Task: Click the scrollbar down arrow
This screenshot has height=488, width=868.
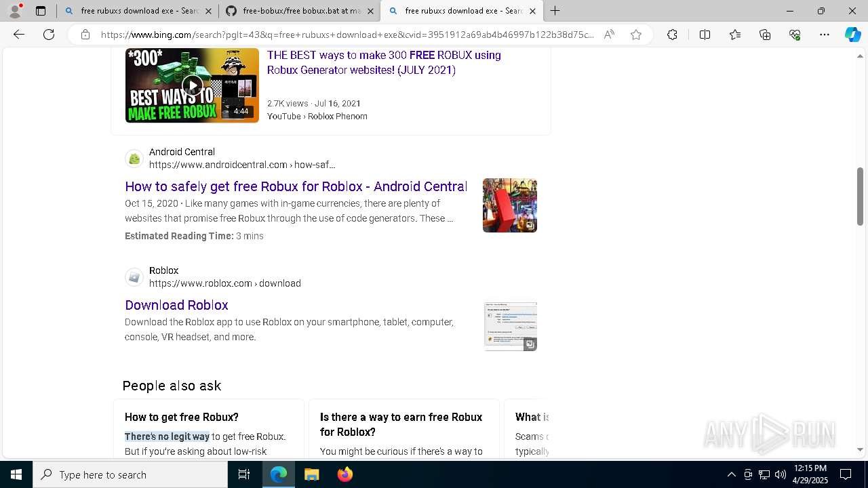Action: (x=860, y=449)
